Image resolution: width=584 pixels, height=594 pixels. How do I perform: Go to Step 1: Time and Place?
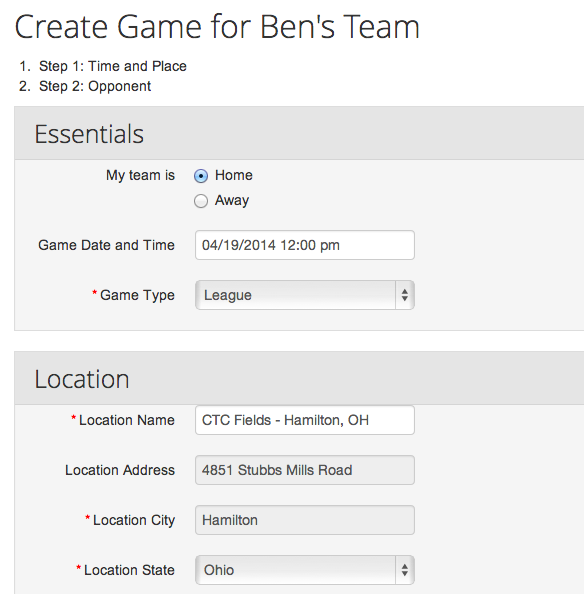tap(113, 66)
